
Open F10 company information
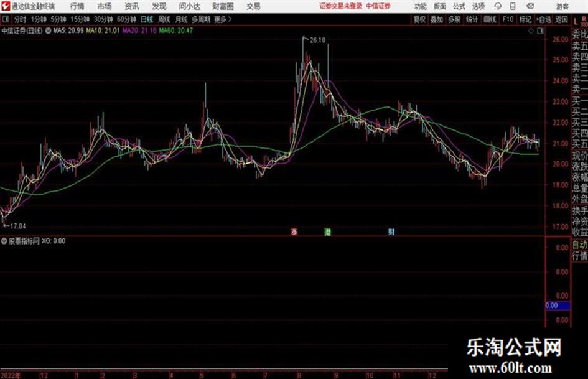point(508,19)
